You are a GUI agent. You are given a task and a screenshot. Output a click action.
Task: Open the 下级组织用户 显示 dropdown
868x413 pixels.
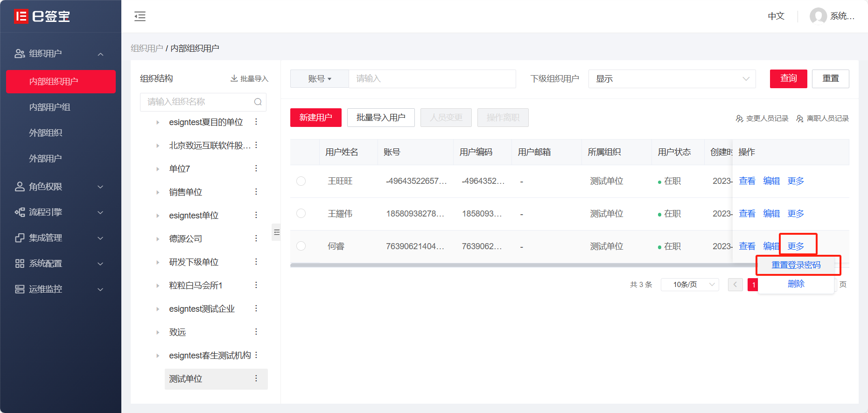[x=672, y=79]
